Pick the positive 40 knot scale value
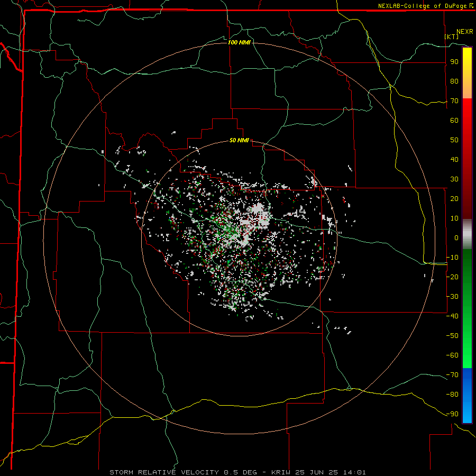This screenshot has width=476, height=476. click(x=454, y=159)
